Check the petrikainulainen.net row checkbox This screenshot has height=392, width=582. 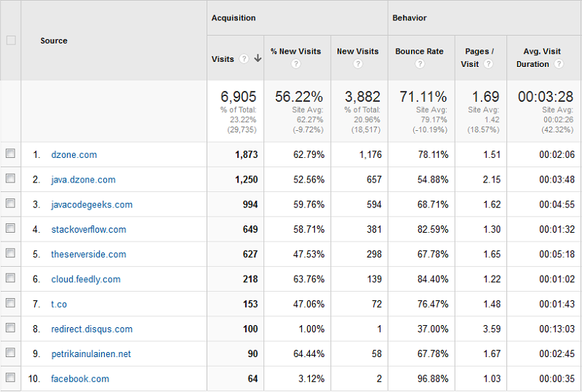[x=10, y=353]
